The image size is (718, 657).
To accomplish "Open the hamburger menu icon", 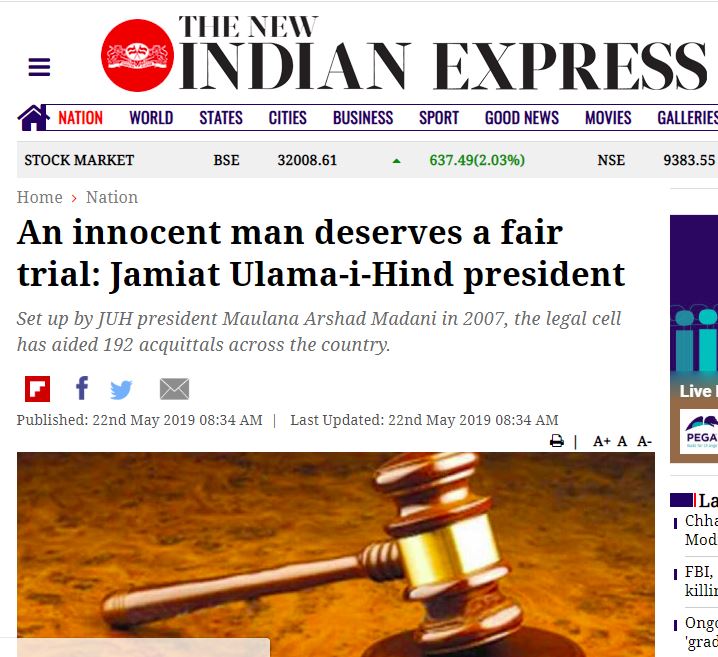I will (x=39, y=67).
